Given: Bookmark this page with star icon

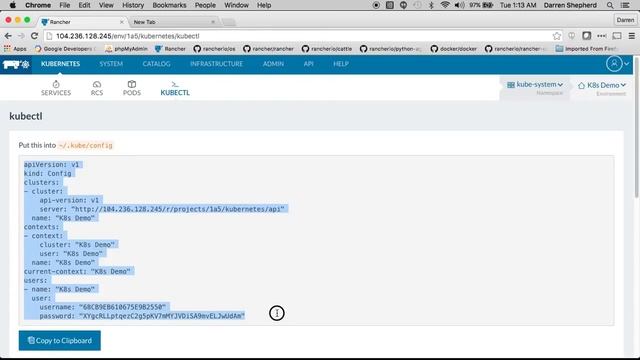Looking at the screenshot, I should click(556, 36).
